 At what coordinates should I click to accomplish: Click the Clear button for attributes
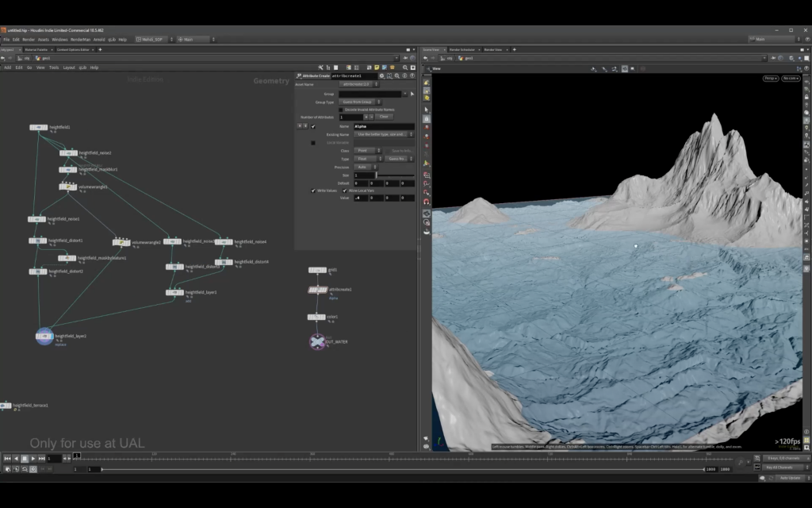pyautogui.click(x=384, y=117)
